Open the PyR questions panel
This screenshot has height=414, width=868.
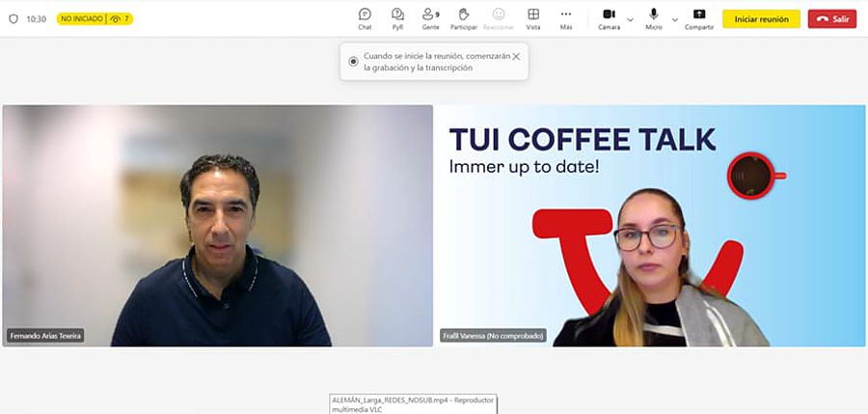397,18
